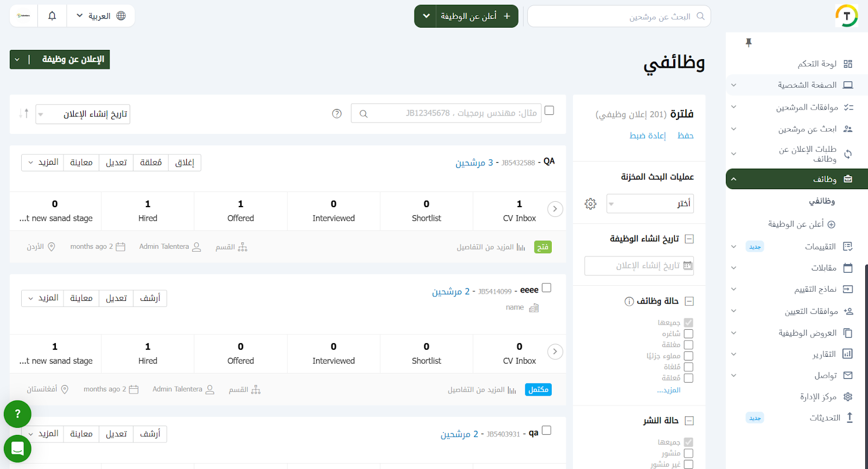Open the تاريخ إنشاء الإعلان sort dropdown

(x=83, y=114)
